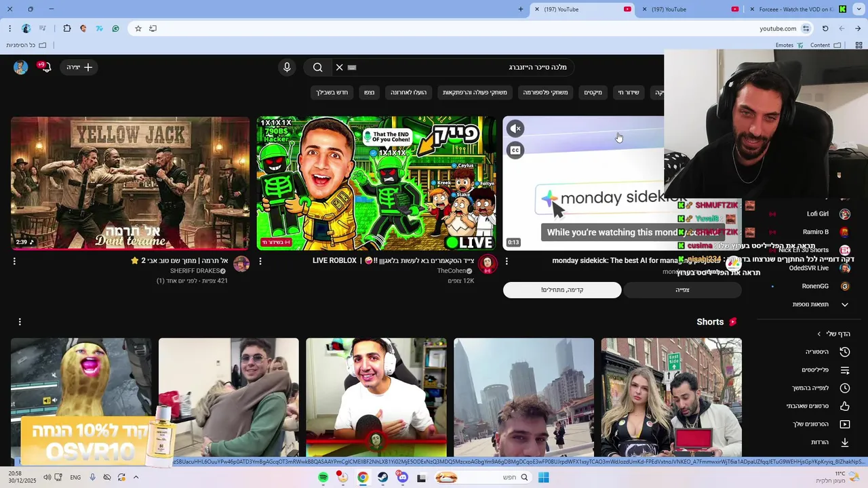Select the חדש בשבילך filter chip
The width and height of the screenshot is (868, 488).
[332, 92]
